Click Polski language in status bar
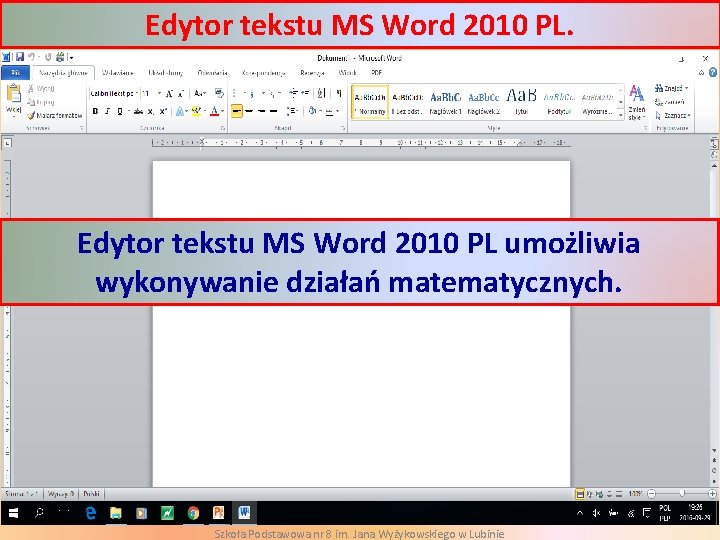This screenshot has width=720, height=540. pyautogui.click(x=91, y=494)
